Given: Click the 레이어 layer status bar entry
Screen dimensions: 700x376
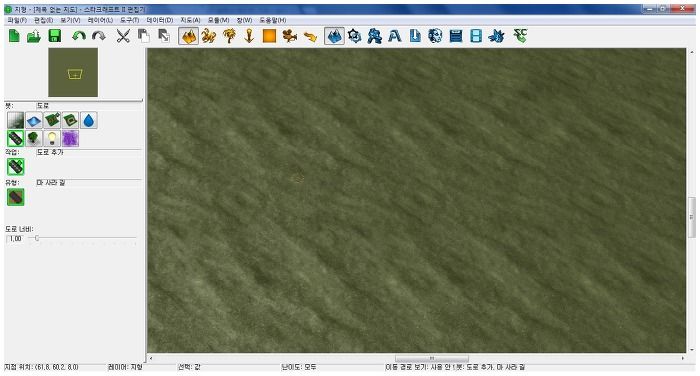Looking at the screenshot, I should tap(125, 367).
